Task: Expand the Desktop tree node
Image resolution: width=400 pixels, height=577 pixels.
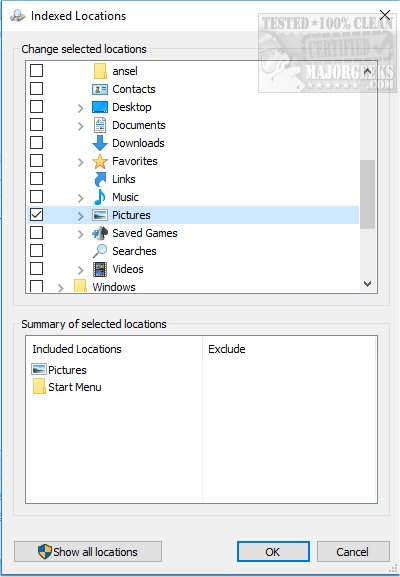Action: pos(81,108)
